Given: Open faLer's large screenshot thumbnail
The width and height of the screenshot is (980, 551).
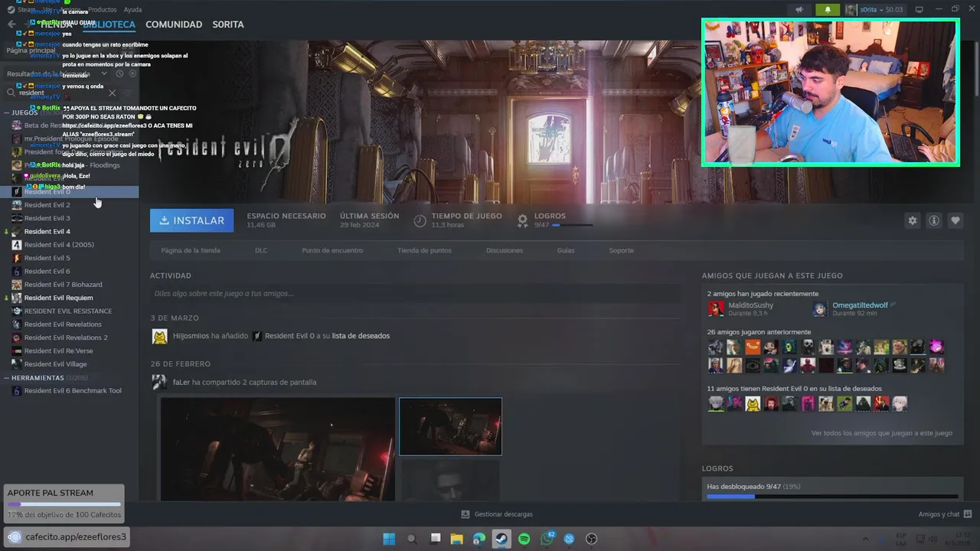Looking at the screenshot, I should coord(278,449).
